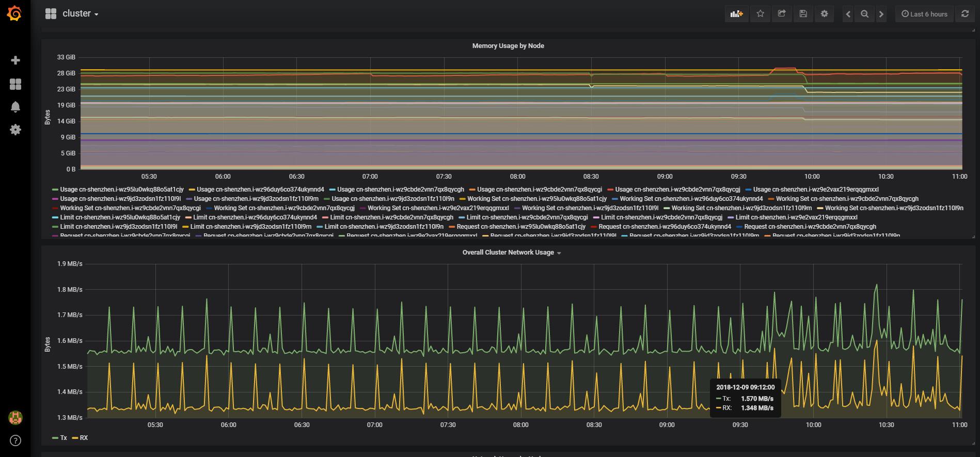
Task: Shift the time range backward with the left arrow
Action: point(848,14)
